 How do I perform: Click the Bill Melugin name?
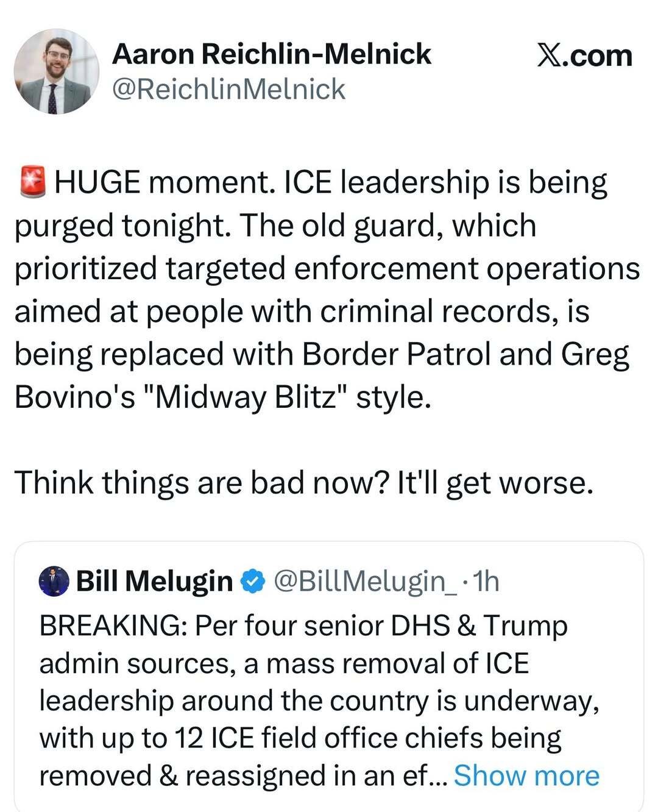point(154,581)
